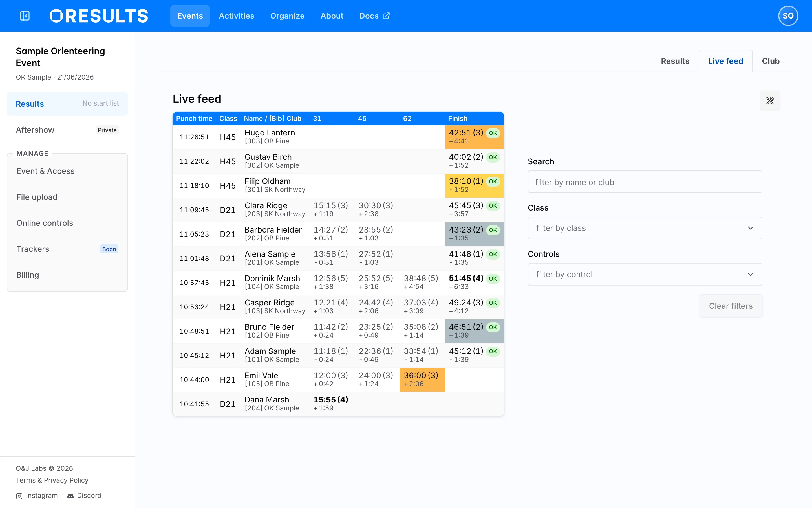Go to Events in top navigation

point(190,16)
